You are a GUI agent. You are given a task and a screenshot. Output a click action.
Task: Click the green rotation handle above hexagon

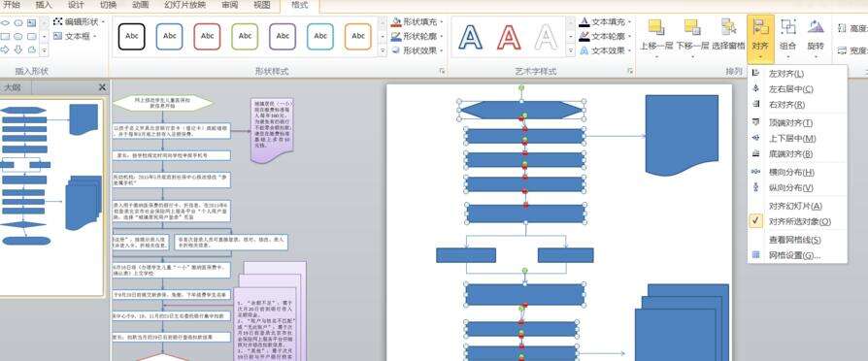coord(521,88)
